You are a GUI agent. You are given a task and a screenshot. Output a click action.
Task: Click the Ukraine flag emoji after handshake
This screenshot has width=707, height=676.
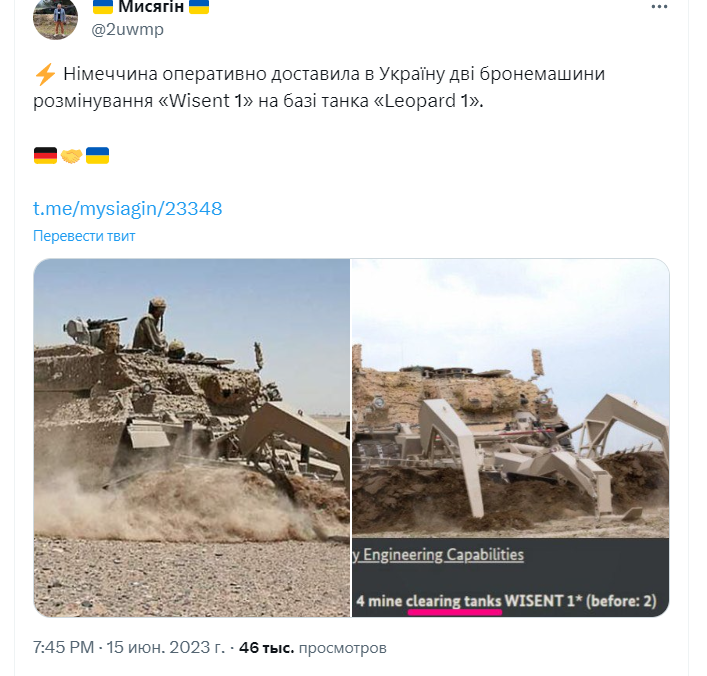click(97, 155)
